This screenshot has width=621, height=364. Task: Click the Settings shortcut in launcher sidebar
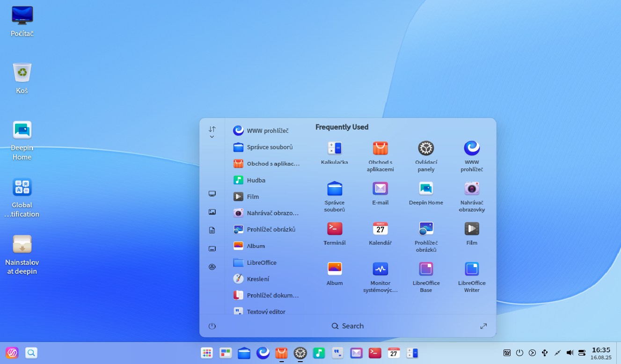tap(212, 267)
